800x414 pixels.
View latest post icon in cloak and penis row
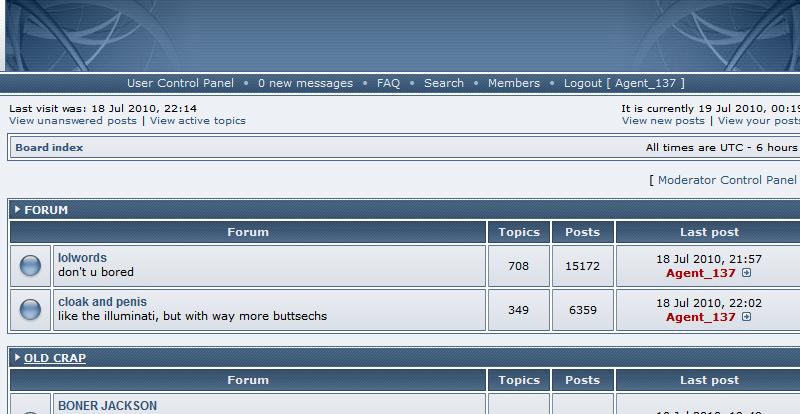pos(747,317)
